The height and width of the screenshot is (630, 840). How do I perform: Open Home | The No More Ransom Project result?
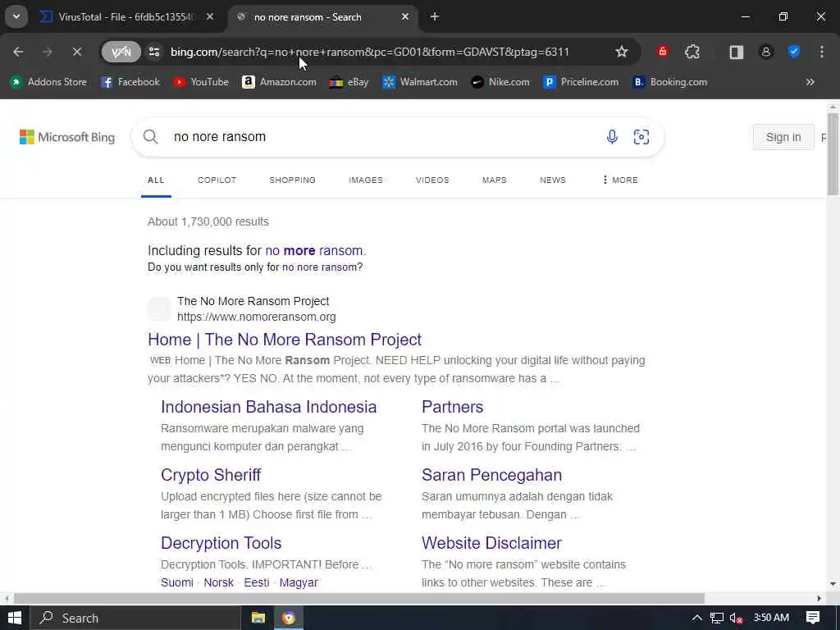click(x=285, y=340)
